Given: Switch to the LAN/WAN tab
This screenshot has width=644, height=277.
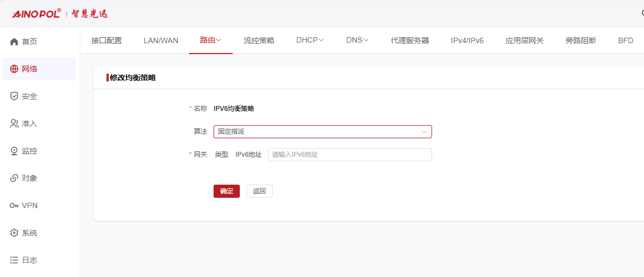Looking at the screenshot, I should [161, 40].
